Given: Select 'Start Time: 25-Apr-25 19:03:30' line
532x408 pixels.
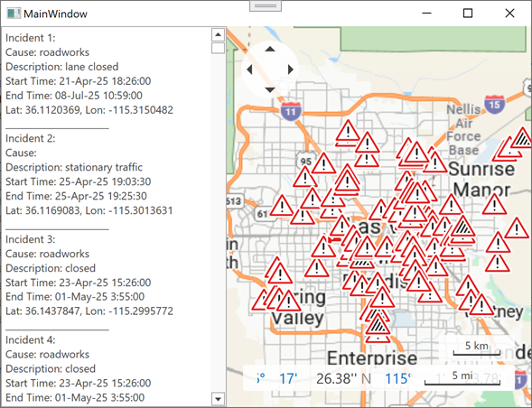Looking at the screenshot, I should point(79,181).
